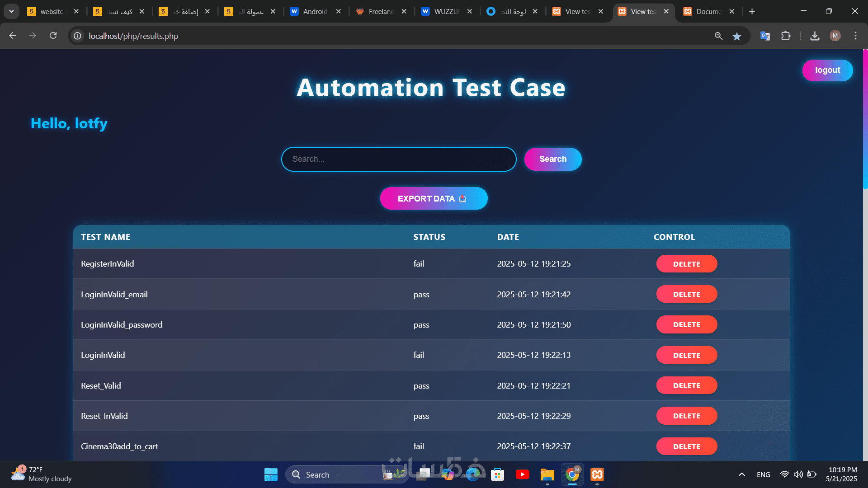Delete the RegisterInValid test row
This screenshot has width=868, height=488.
pyautogui.click(x=686, y=264)
